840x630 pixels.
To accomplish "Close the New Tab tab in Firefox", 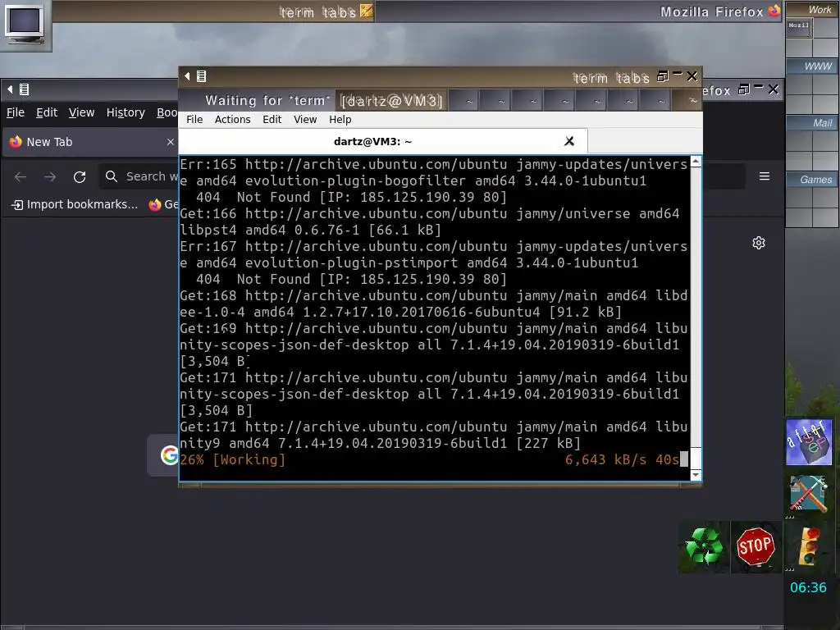I will (x=171, y=142).
